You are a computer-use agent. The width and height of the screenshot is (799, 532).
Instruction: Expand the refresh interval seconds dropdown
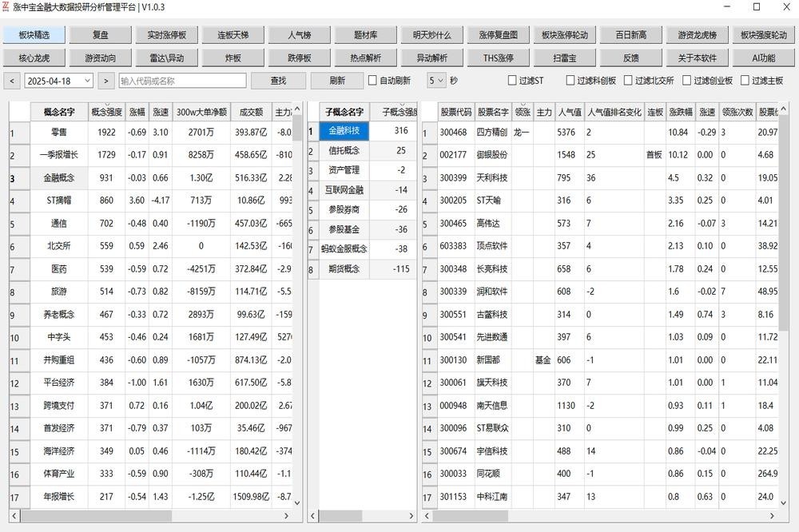[442, 81]
